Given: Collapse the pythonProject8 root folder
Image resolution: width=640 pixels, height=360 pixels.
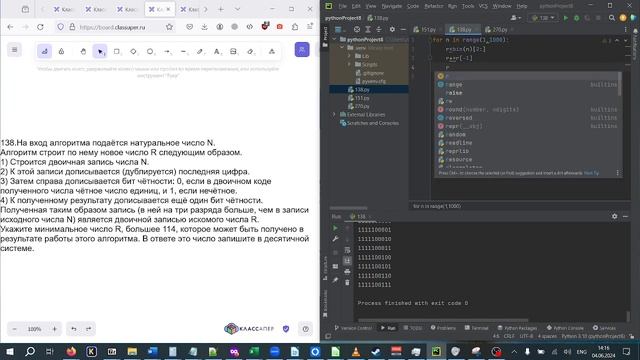Looking at the screenshot, I should click(x=335, y=40).
